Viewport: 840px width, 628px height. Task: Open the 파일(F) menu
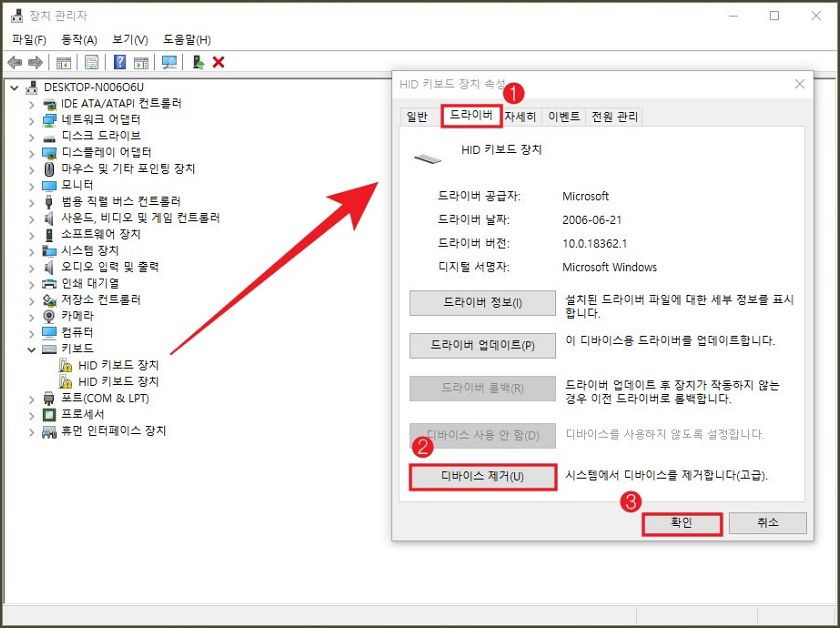[29, 40]
